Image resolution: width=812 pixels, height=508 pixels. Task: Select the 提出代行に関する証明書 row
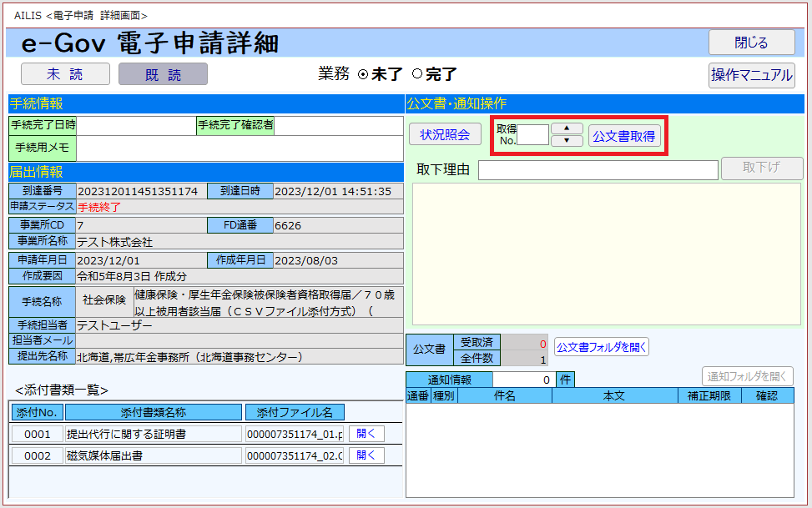tap(153, 434)
